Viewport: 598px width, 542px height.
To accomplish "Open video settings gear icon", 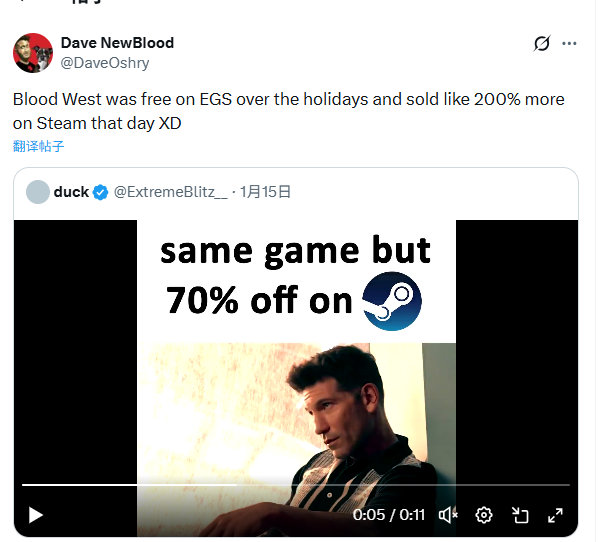I will click(x=484, y=515).
